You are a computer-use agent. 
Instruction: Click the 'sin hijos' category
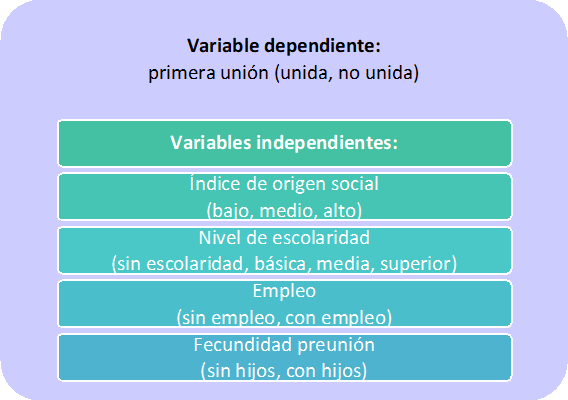[x=243, y=371]
